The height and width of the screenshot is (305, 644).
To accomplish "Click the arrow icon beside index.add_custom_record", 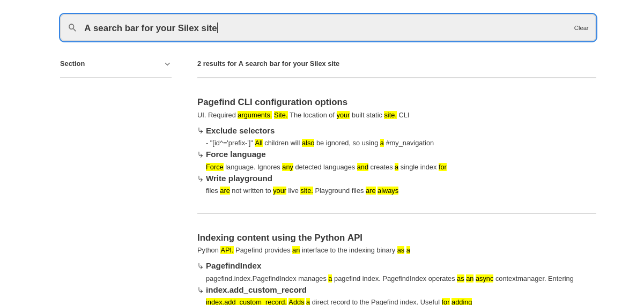I will [201, 291].
